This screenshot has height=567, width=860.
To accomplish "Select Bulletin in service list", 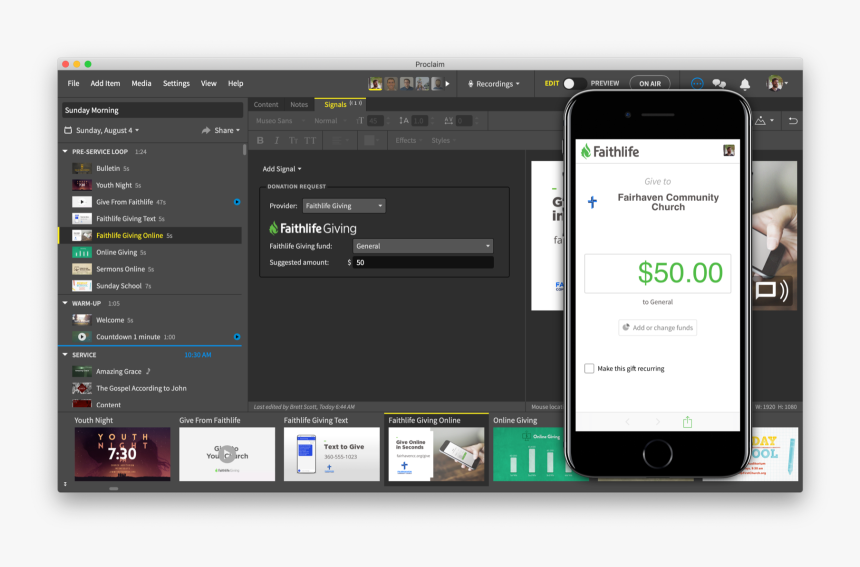I will (x=151, y=168).
